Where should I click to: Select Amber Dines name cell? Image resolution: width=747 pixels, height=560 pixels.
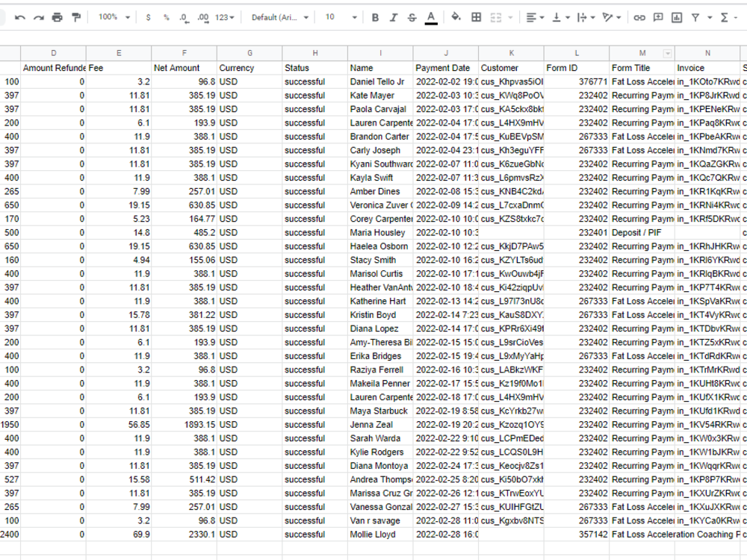tap(380, 191)
